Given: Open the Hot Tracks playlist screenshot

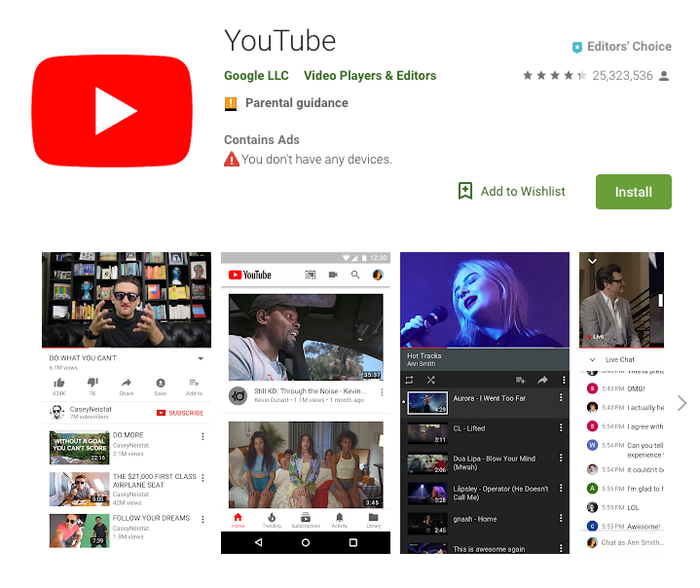Looking at the screenshot, I should pos(485,403).
